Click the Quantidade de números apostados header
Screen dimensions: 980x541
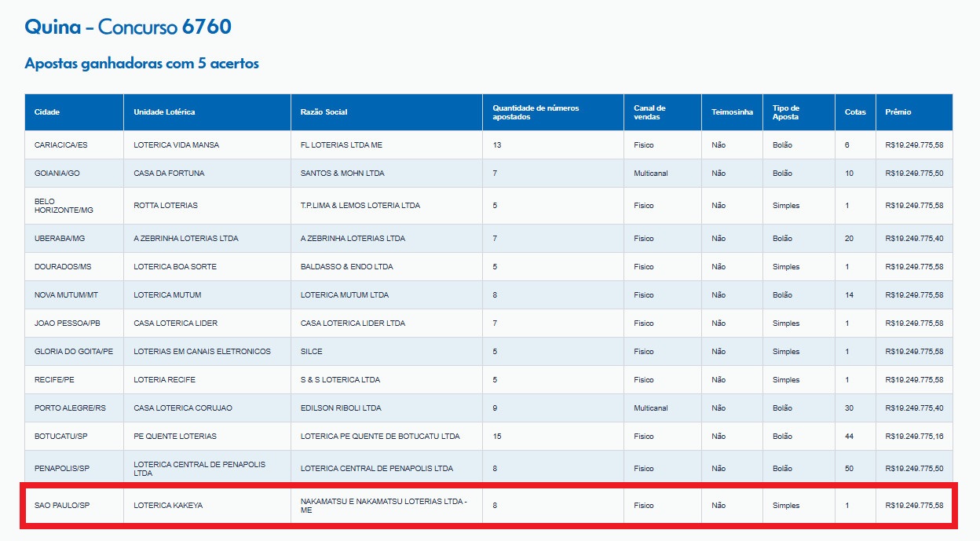(536, 112)
